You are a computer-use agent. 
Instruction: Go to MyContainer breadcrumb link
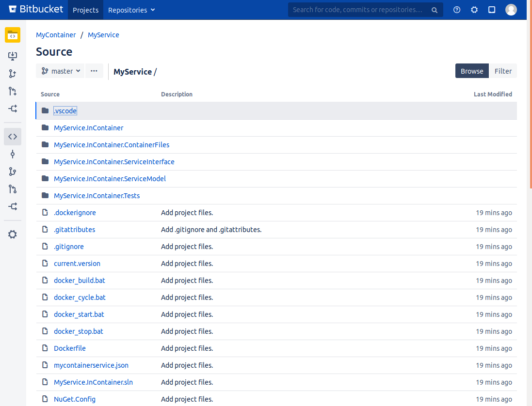(56, 35)
